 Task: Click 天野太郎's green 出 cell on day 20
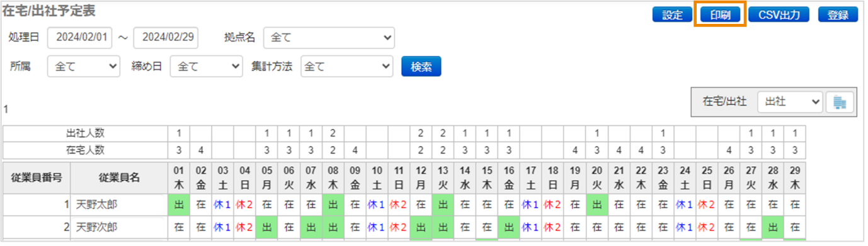pyautogui.click(x=597, y=205)
